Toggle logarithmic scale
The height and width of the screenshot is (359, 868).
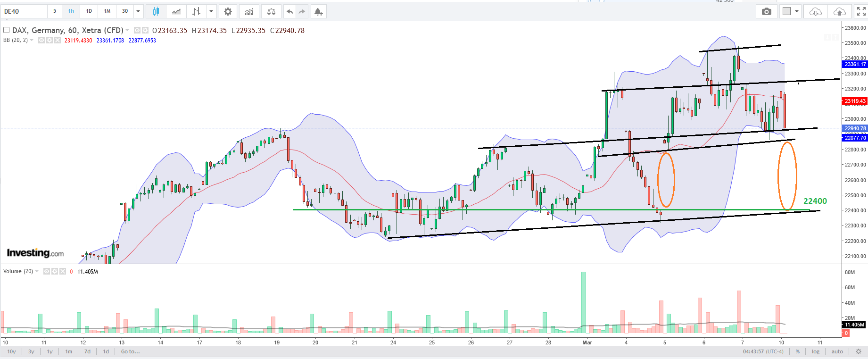click(816, 351)
